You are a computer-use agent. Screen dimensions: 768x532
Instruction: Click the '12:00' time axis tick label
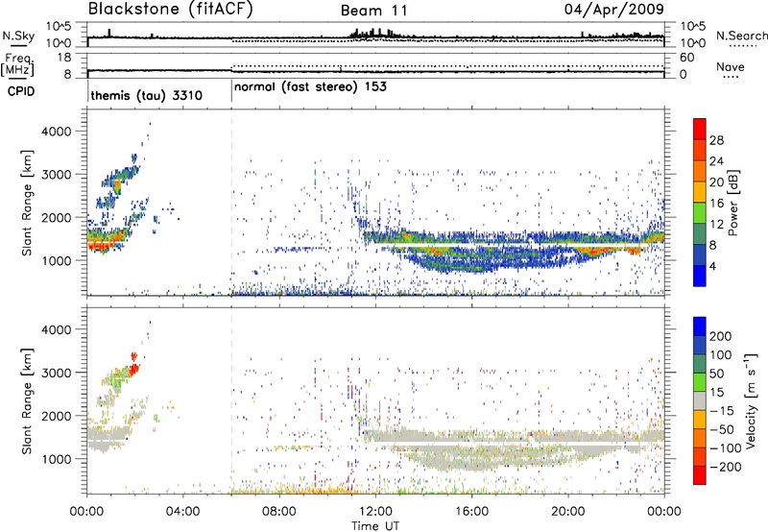click(x=375, y=512)
